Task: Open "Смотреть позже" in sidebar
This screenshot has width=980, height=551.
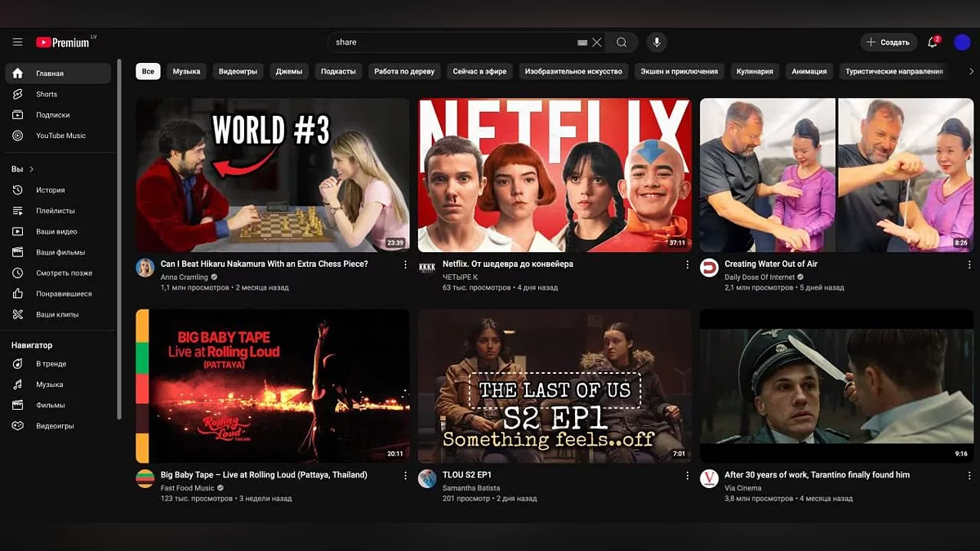Action: pos(64,273)
